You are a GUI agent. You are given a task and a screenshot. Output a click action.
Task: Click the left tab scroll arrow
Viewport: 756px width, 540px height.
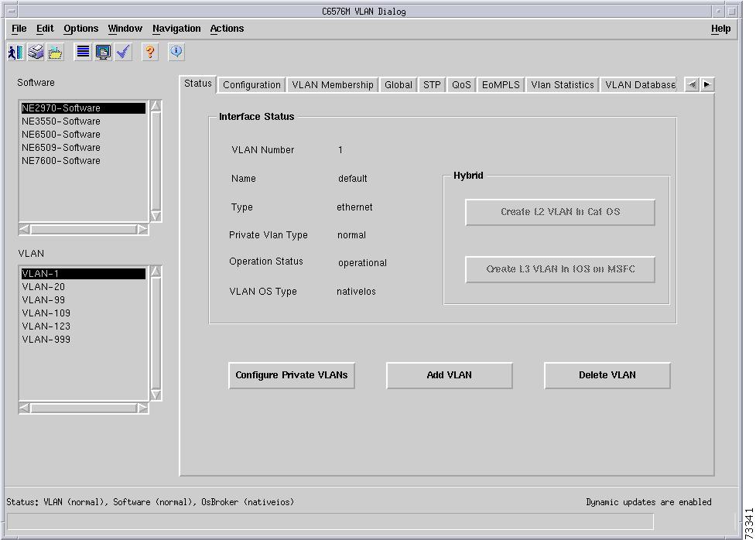[x=692, y=84]
